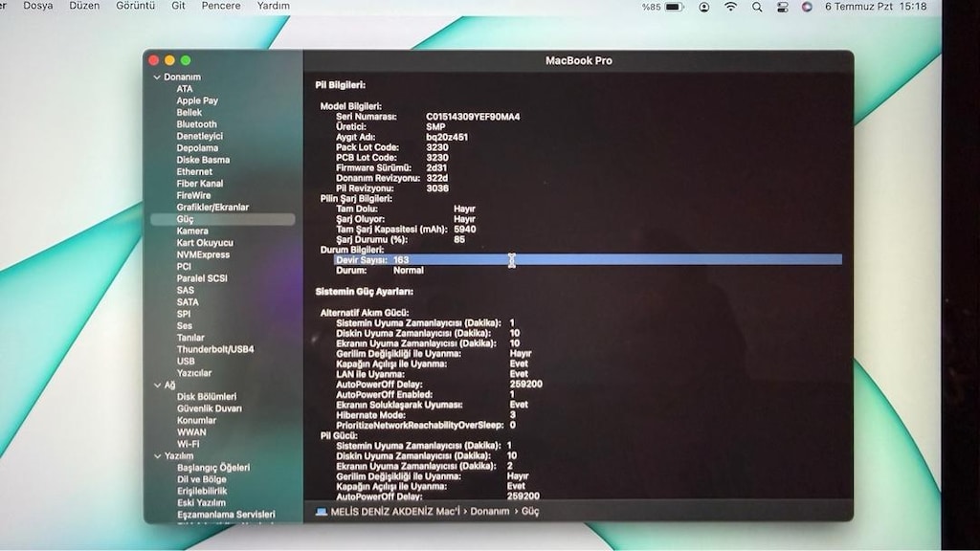Screen dimensions: 980x551
Task: Collapse the Ağ section
Action: click(x=157, y=386)
